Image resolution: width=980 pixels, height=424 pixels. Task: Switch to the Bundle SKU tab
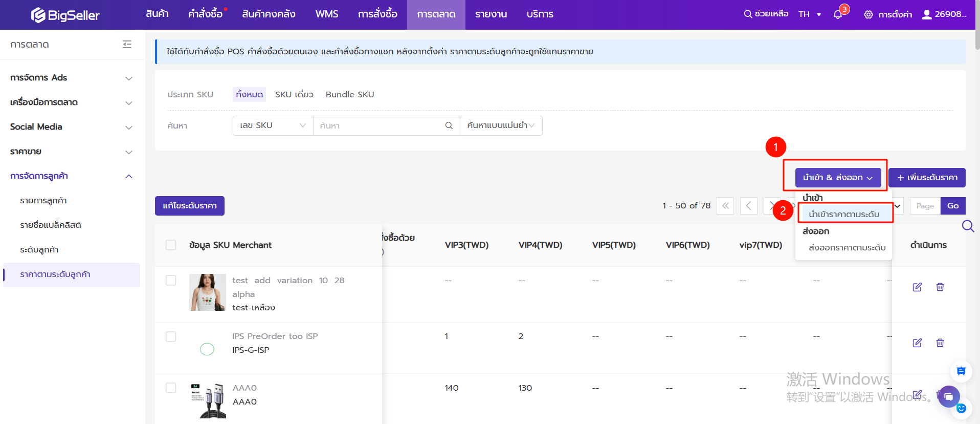click(x=350, y=94)
